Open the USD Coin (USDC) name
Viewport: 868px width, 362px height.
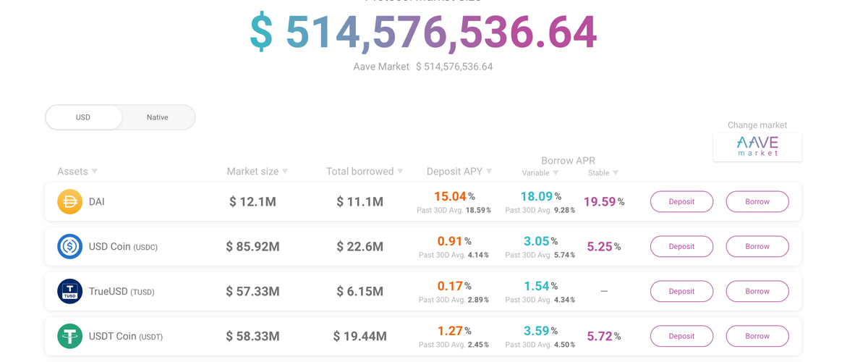(x=123, y=247)
